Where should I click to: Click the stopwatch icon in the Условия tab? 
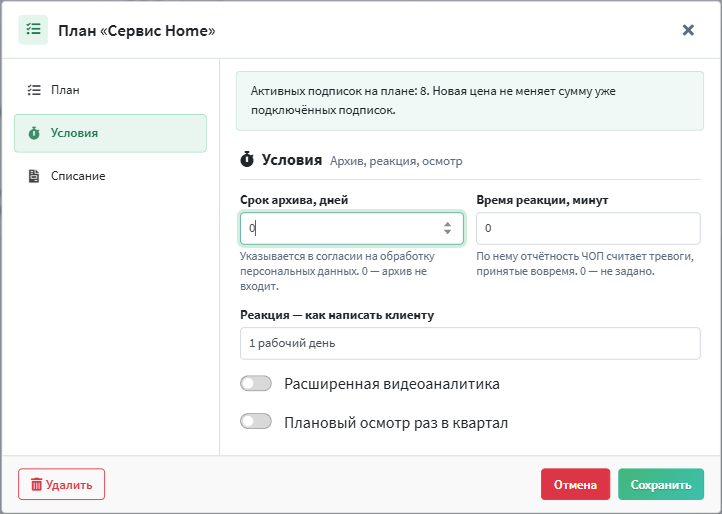click(34, 133)
